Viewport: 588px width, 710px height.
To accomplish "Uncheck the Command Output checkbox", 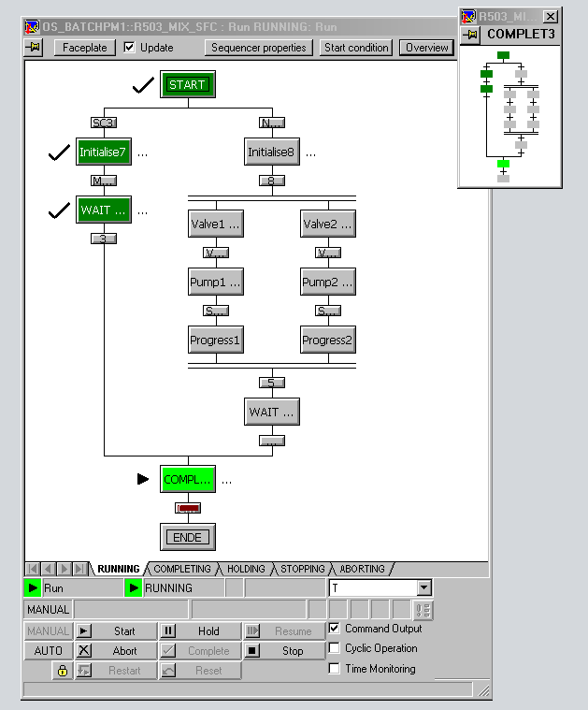I will click(334, 628).
